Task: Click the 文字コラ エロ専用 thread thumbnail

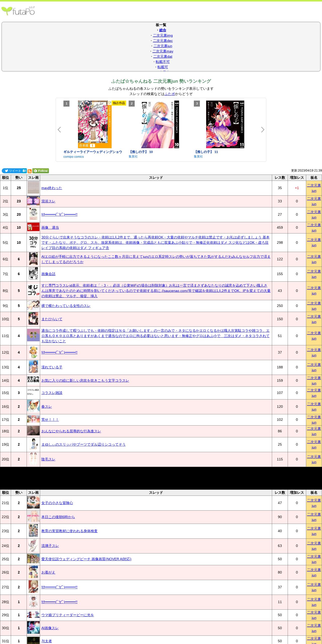Action: click(x=33, y=379)
